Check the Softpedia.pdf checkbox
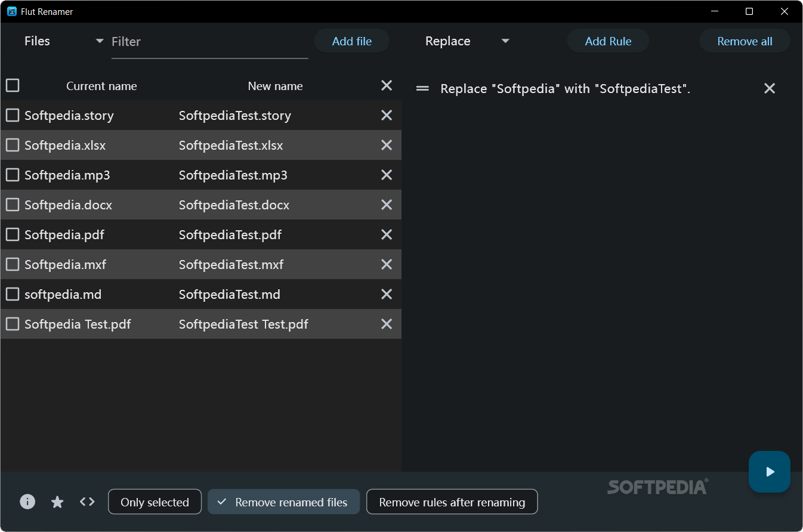The width and height of the screenshot is (803, 532). [13, 234]
